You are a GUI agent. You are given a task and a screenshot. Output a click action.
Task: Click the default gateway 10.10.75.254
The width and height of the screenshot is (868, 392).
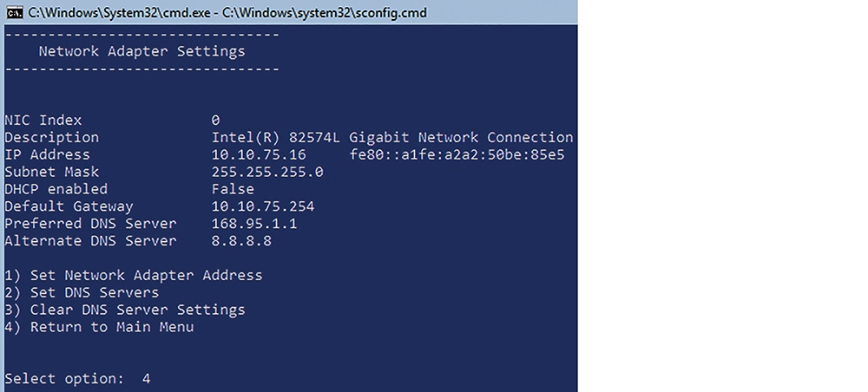click(x=263, y=206)
